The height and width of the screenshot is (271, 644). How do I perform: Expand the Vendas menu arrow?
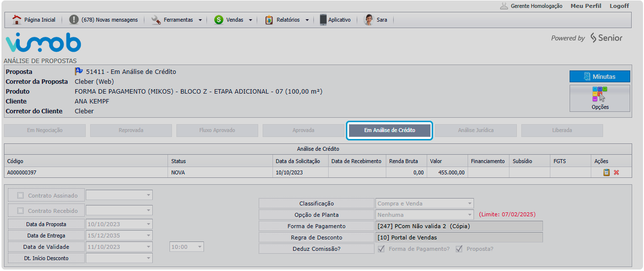point(250,20)
